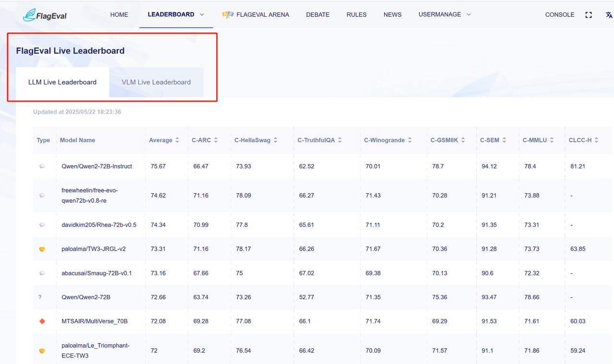
Task: Click the question mark icon for Qwen/Qwen2-72B
Action: pyautogui.click(x=40, y=297)
